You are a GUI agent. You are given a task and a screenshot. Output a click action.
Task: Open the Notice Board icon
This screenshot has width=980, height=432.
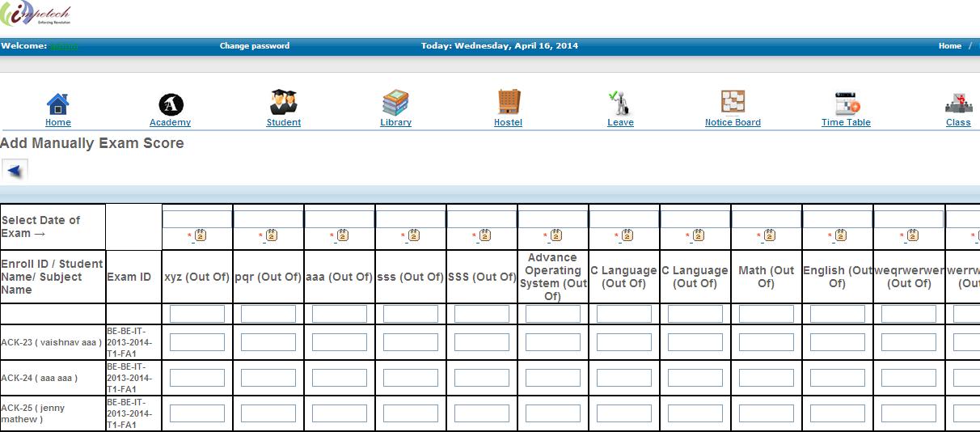(x=733, y=102)
